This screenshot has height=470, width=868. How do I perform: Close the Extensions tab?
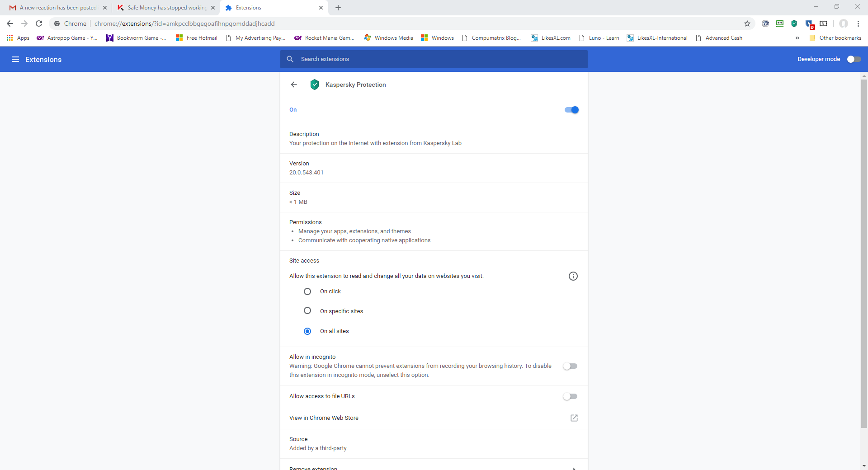tap(321, 8)
